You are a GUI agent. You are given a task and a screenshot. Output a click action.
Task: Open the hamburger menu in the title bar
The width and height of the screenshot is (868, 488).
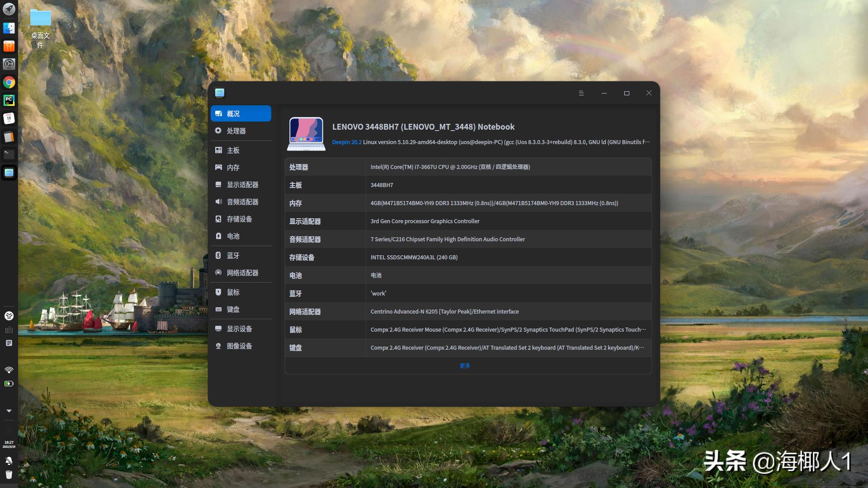coord(581,93)
